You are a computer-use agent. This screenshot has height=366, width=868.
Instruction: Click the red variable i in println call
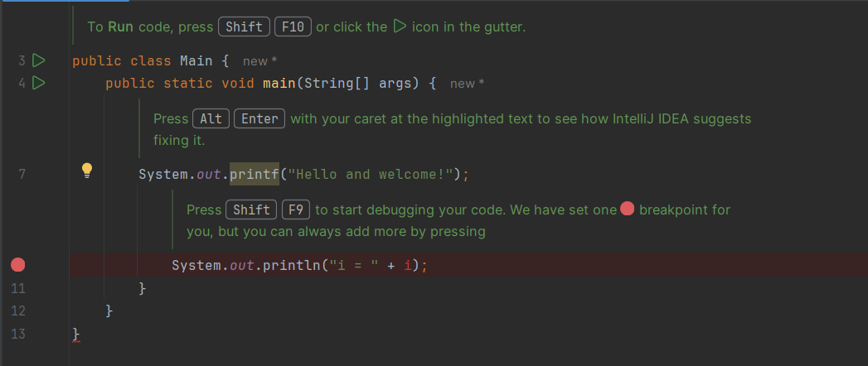pyautogui.click(x=408, y=265)
